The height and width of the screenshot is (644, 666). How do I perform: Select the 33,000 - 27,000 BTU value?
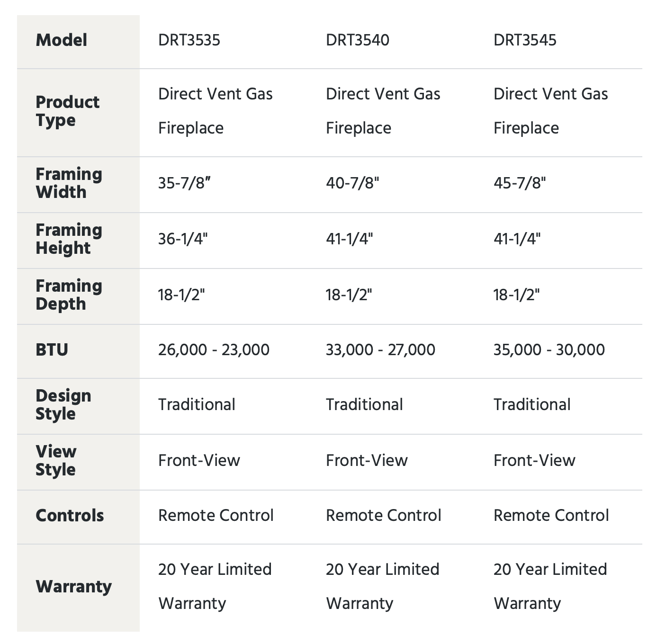pyautogui.click(x=380, y=350)
